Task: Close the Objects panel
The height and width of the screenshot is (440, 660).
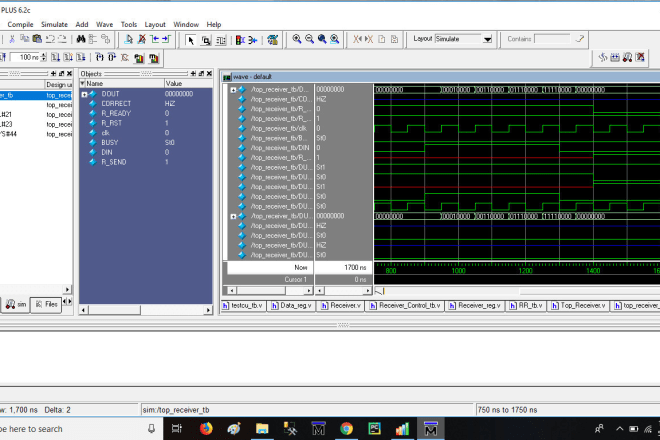Action: tap(209, 74)
